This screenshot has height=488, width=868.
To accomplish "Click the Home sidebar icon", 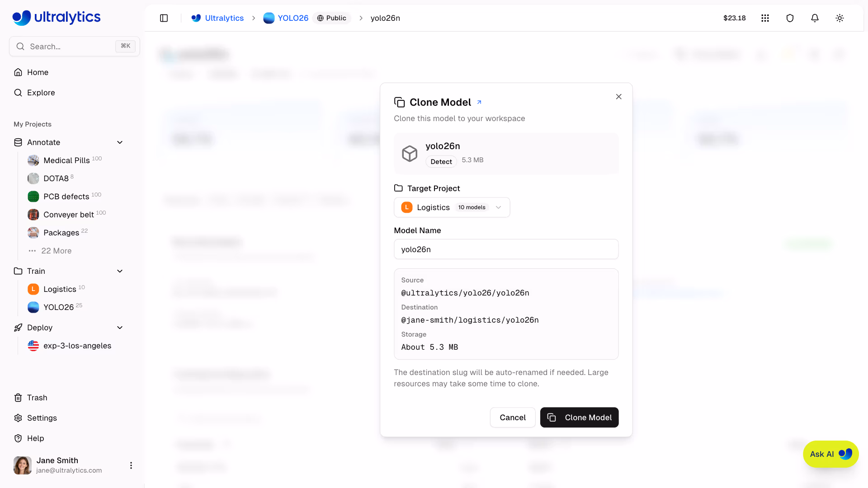I will (x=18, y=72).
